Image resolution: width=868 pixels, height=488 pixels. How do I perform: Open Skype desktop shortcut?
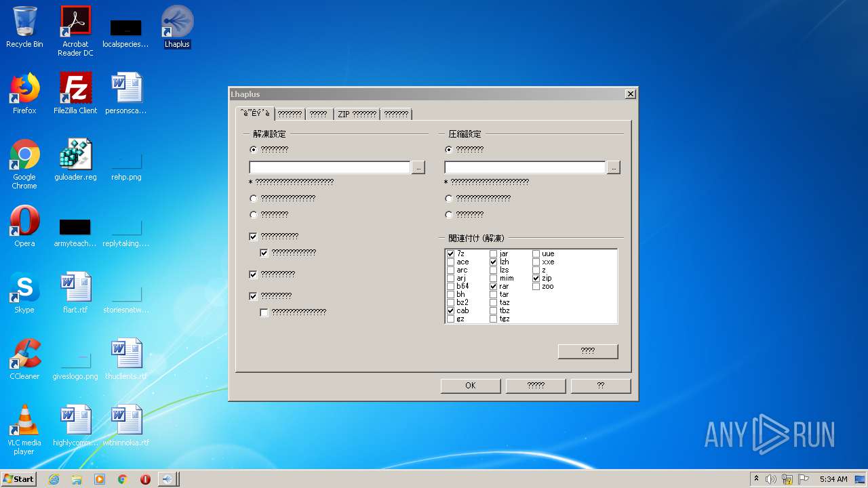[24, 293]
